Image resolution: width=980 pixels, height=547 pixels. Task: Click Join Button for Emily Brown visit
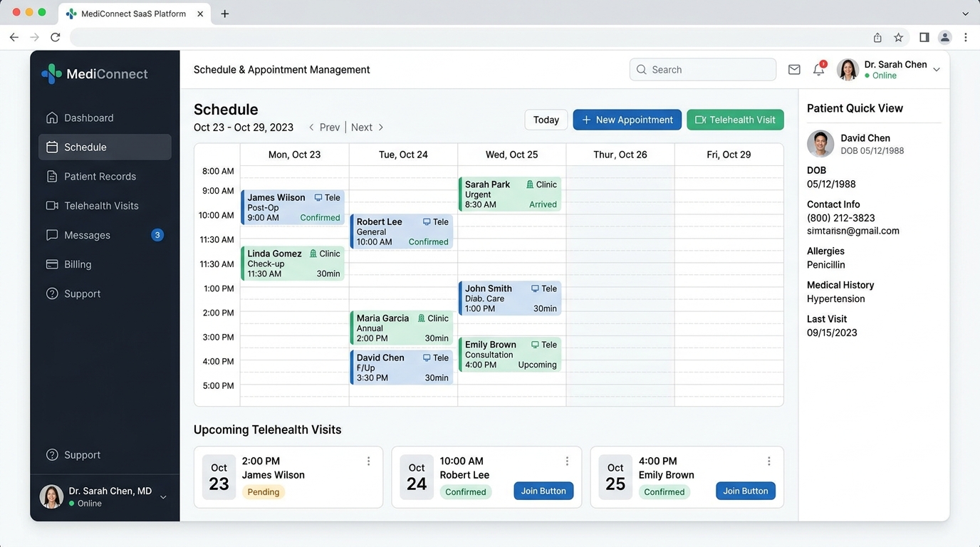[x=746, y=491]
